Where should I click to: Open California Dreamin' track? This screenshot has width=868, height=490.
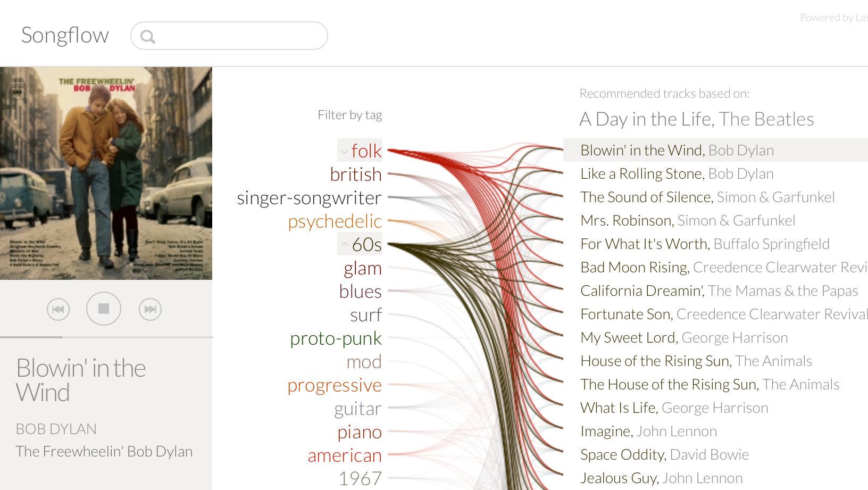[x=719, y=291]
